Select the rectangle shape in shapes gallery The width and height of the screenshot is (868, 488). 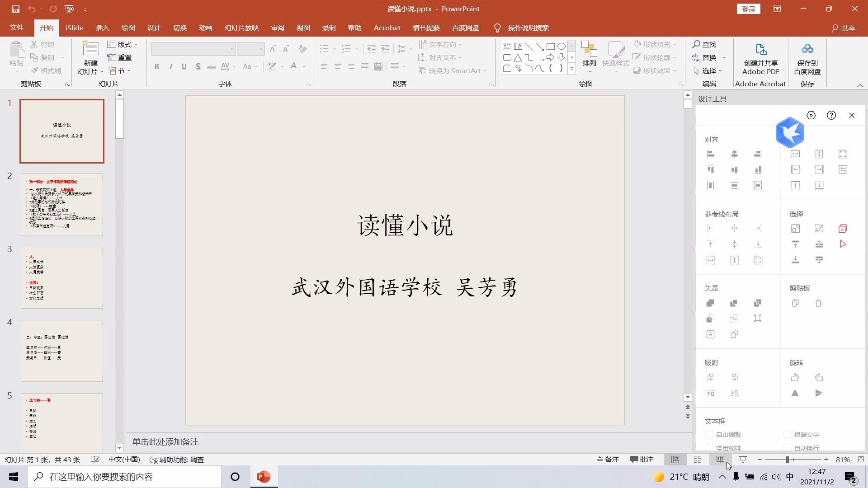click(x=550, y=47)
